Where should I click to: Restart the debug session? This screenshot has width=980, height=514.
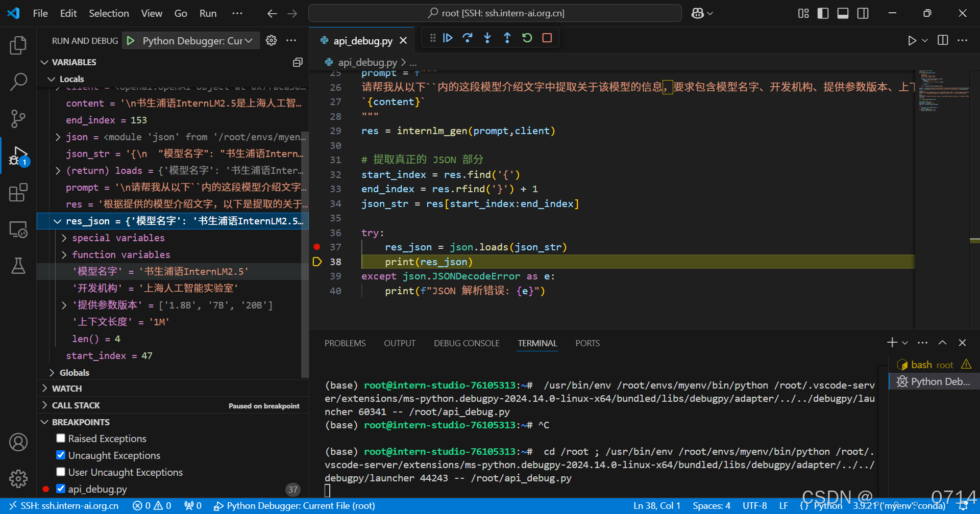click(x=527, y=38)
